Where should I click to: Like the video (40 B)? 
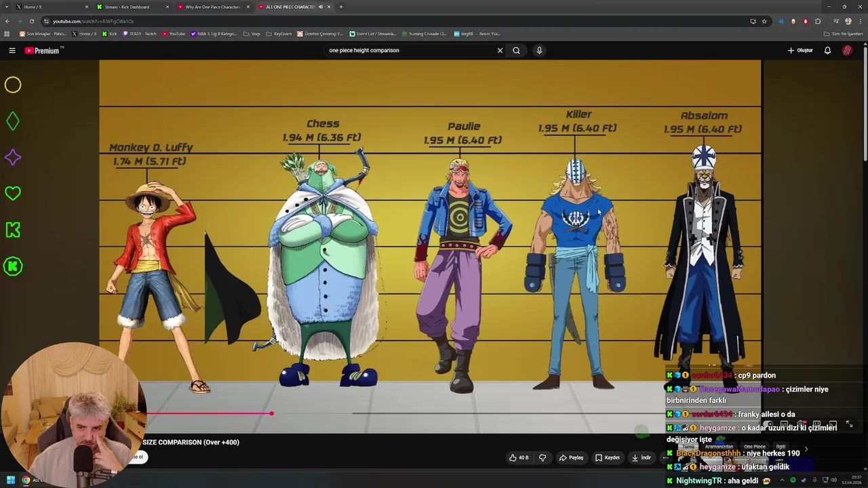pos(519,457)
